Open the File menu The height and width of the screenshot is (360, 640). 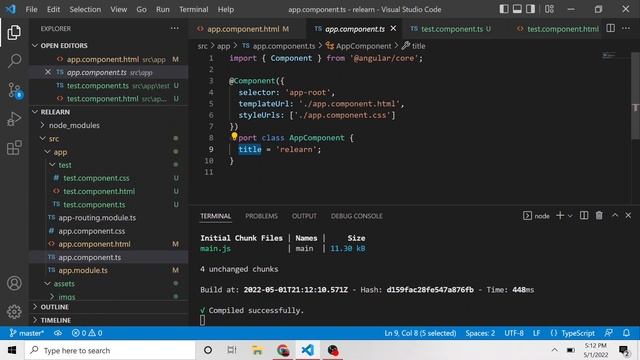click(x=31, y=9)
